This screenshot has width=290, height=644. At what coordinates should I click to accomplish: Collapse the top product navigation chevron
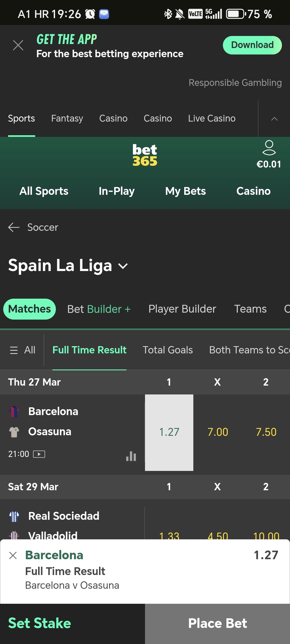point(274,119)
